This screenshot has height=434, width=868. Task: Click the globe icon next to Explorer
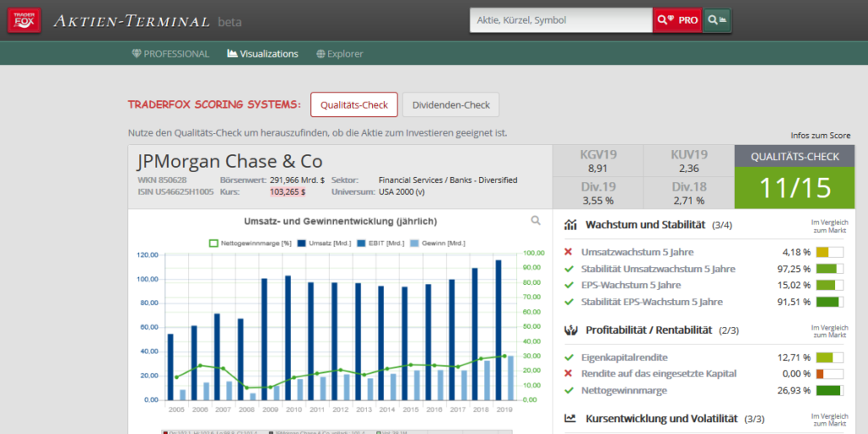[320, 53]
